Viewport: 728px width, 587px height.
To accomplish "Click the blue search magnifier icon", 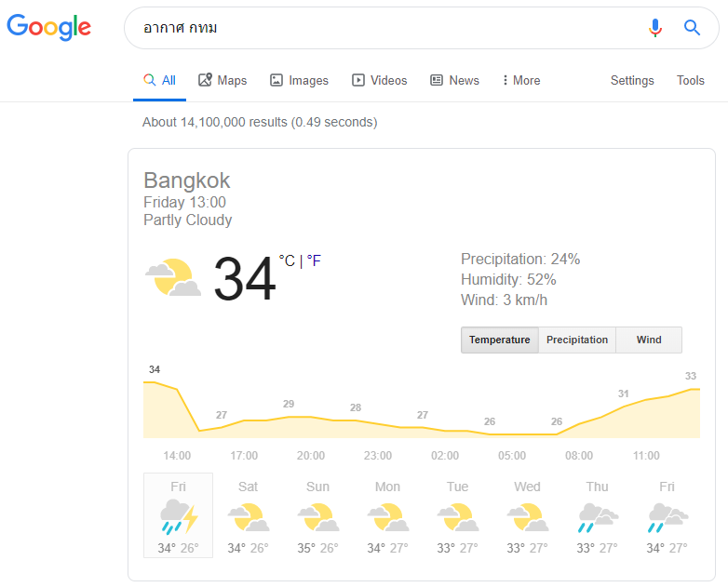I will 692,28.
